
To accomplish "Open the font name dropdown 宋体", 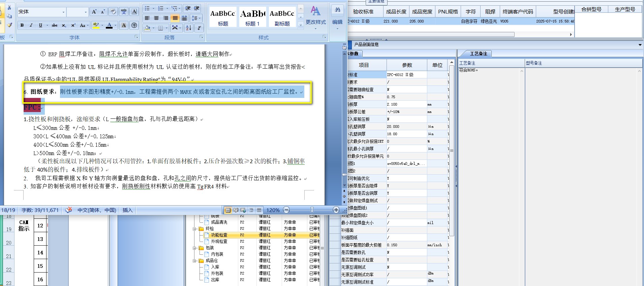I will [x=63, y=12].
